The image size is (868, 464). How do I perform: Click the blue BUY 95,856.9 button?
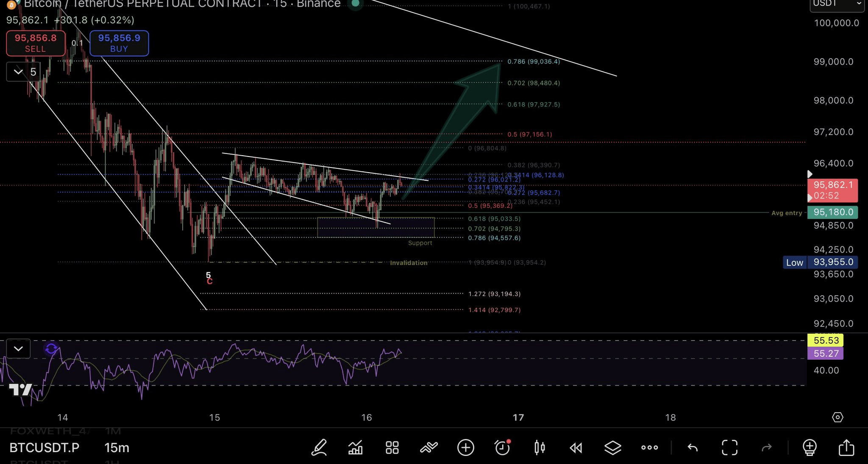(119, 43)
